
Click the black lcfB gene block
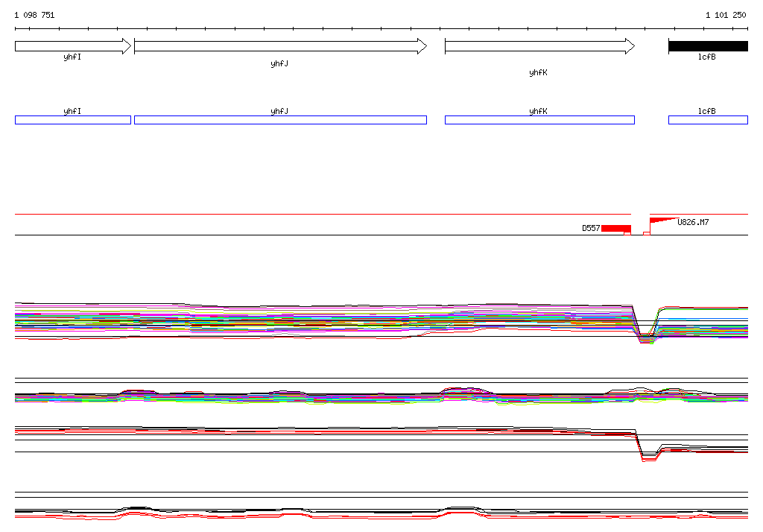tap(708, 46)
